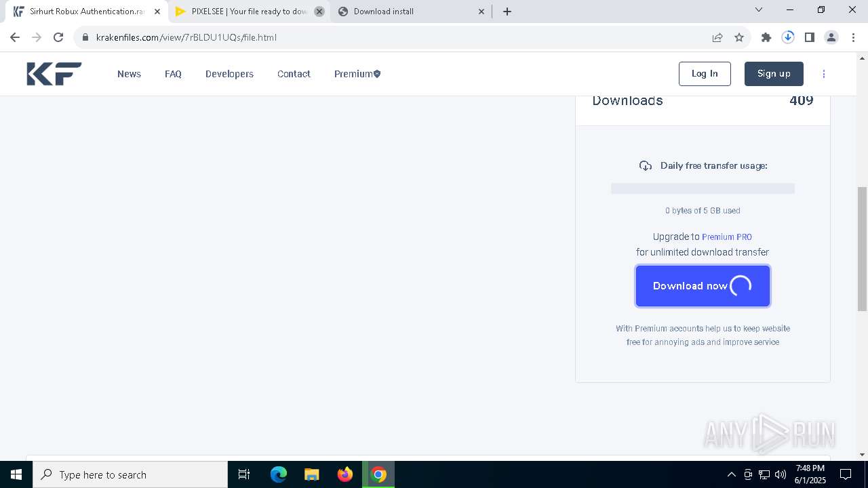Click the page vertical scrollbar thumb
868x488 pixels.
click(863, 249)
